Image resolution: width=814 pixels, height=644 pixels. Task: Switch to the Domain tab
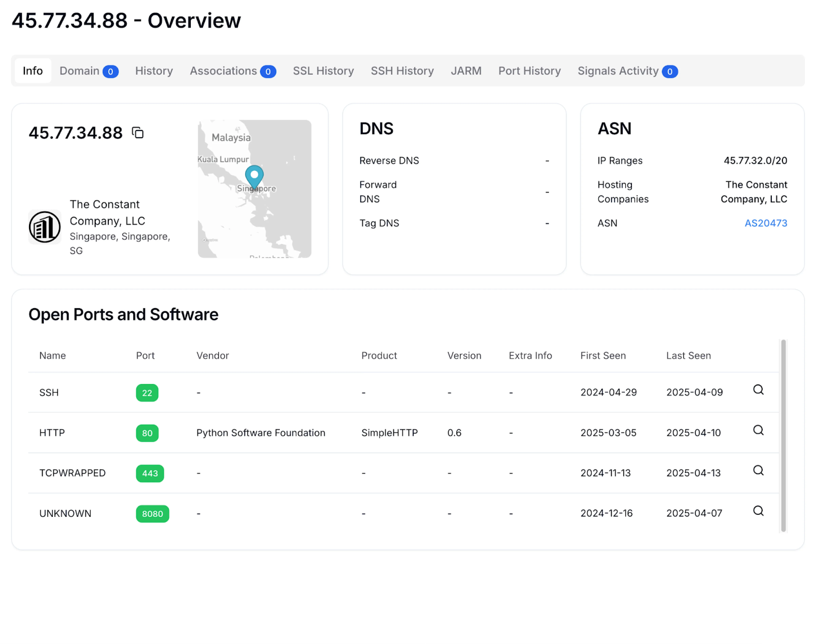[89, 71]
